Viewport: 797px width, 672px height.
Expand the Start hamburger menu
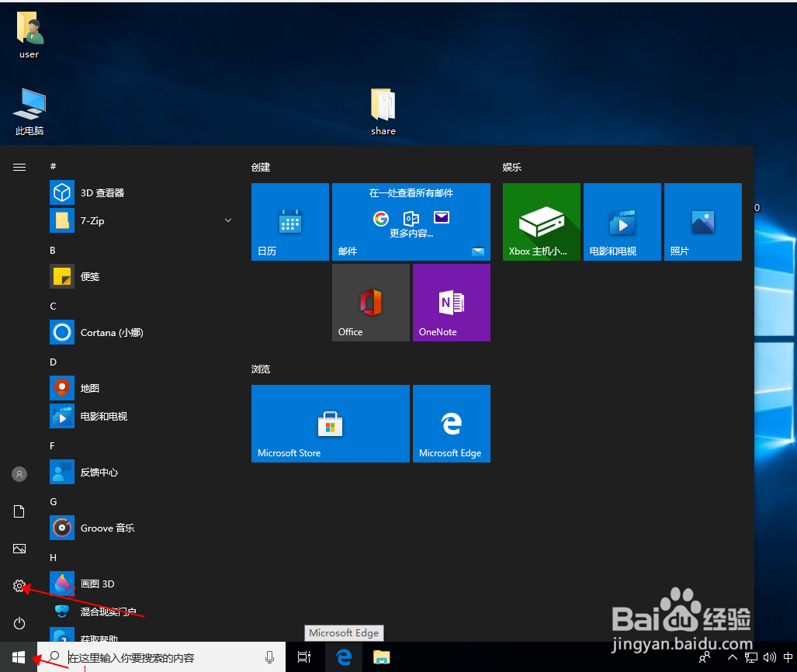coord(19,168)
